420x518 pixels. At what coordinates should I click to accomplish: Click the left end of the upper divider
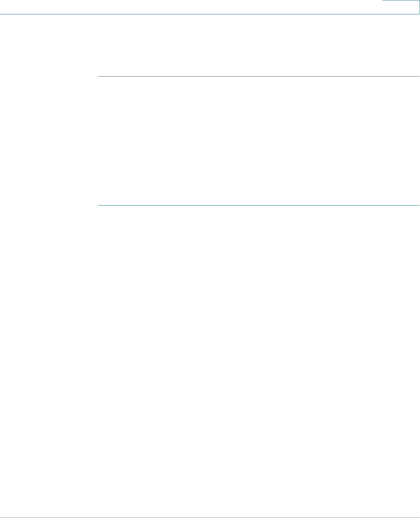(99, 77)
